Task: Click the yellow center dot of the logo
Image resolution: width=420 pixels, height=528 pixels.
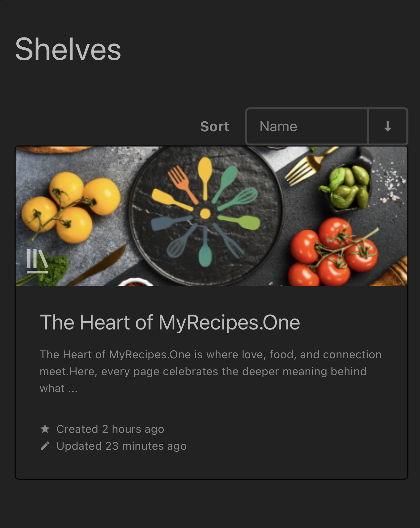Action: tap(205, 214)
